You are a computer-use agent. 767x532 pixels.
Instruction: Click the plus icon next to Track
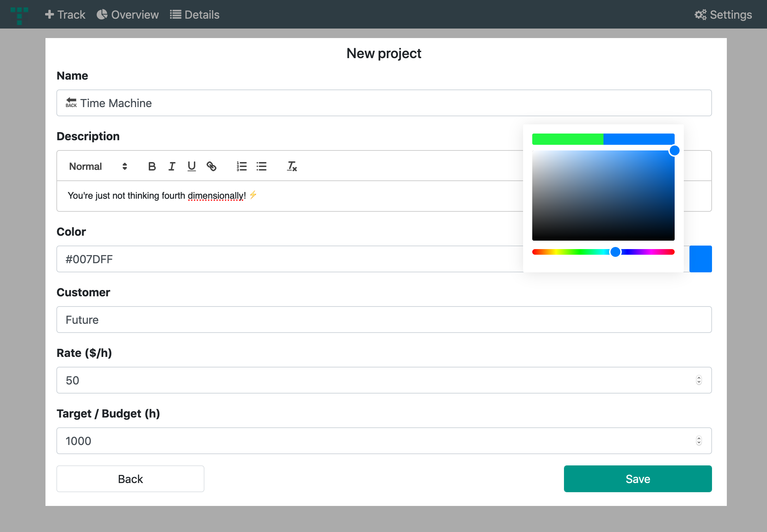50,14
